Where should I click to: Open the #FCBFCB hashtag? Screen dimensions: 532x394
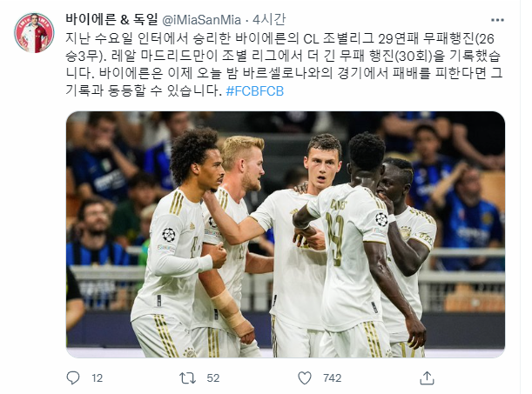[x=255, y=91]
